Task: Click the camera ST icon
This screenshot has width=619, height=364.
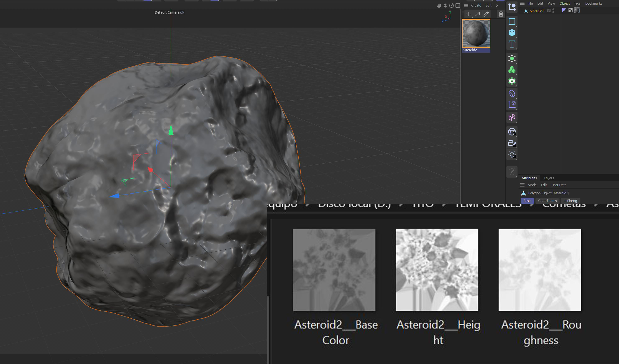Action: (x=512, y=143)
